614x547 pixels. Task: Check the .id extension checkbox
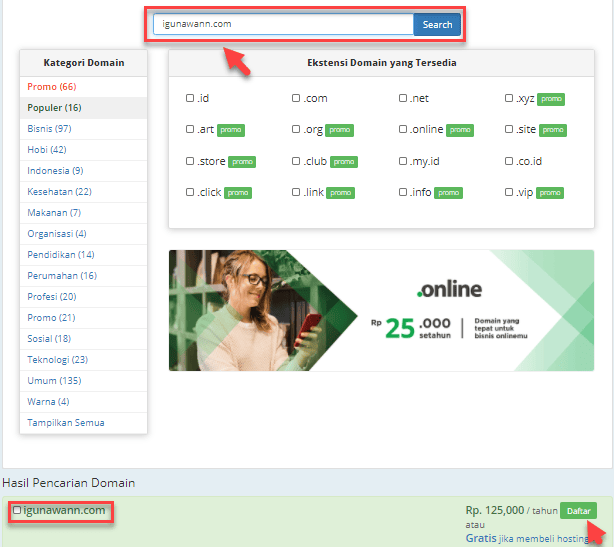[x=190, y=98]
